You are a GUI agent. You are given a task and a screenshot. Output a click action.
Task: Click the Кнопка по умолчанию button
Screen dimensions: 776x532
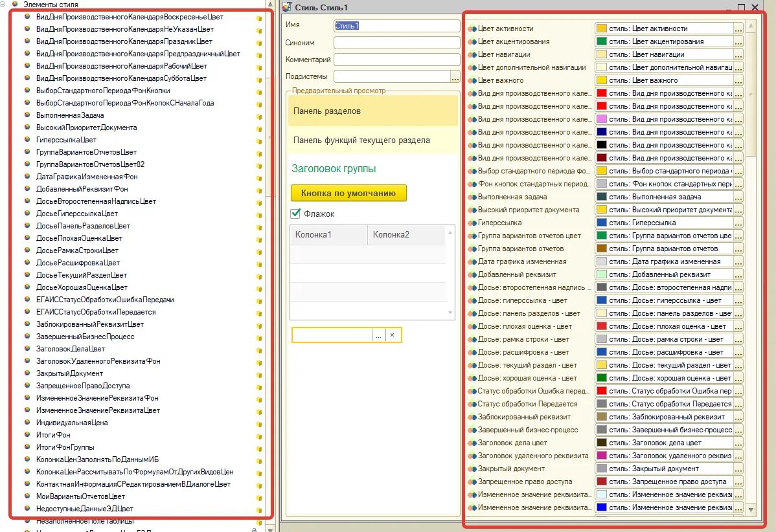click(348, 194)
